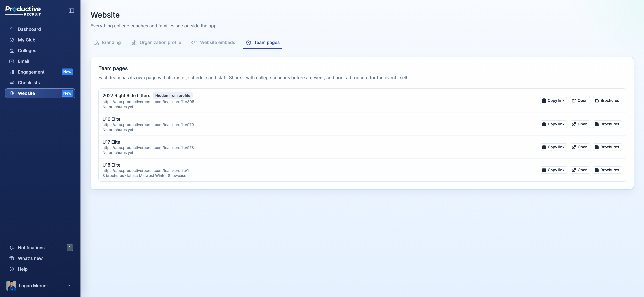The image size is (644, 297).
Task: Click the U18 Elite team name
Action: [x=111, y=165]
